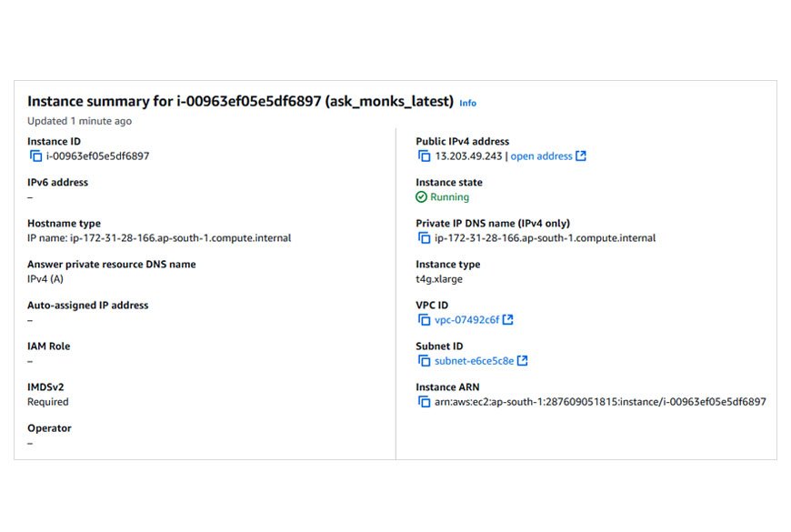Click the 'open address' link
Image resolution: width=791 pixels, height=532 pixels.
[x=541, y=156]
